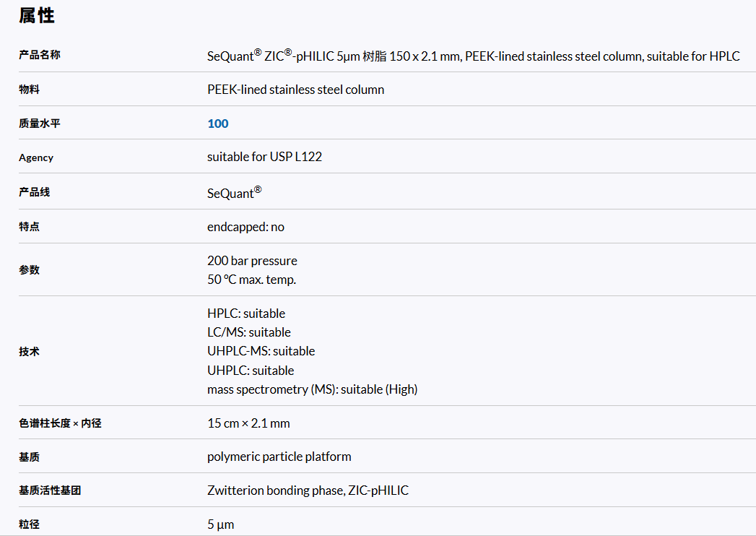Click the SeQuant product line value

click(x=234, y=193)
